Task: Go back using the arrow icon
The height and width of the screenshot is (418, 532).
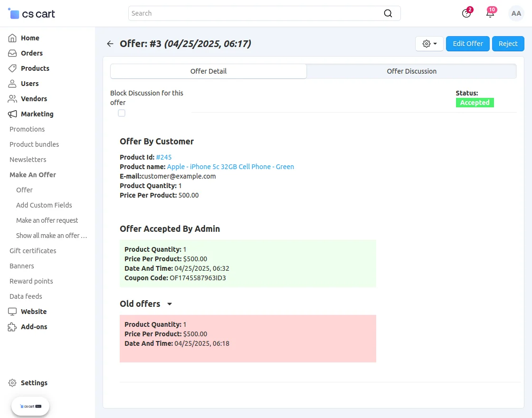Action: (x=110, y=44)
